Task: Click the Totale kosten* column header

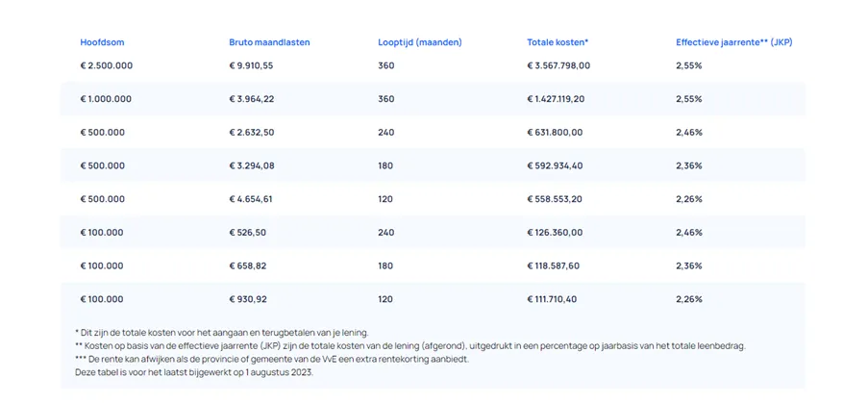Action: [x=558, y=42]
